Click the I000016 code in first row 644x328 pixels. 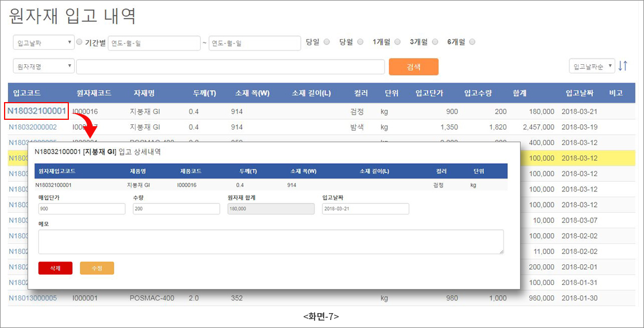84,111
